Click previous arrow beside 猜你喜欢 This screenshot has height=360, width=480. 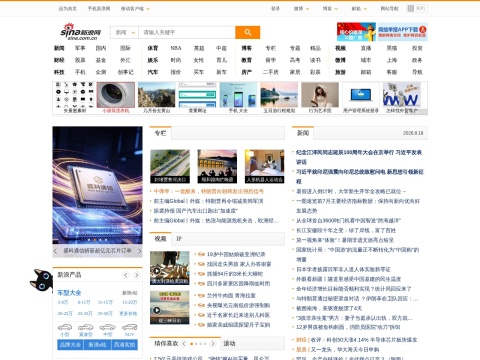tap(184, 344)
